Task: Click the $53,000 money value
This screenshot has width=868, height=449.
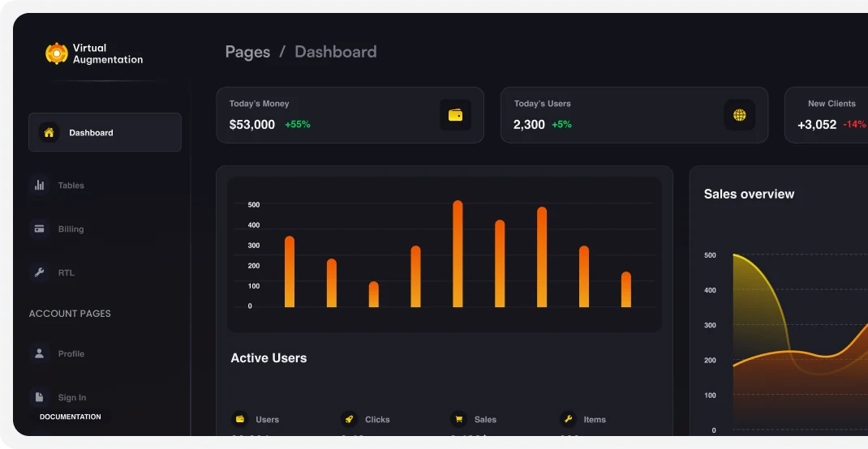Action: 251,125
